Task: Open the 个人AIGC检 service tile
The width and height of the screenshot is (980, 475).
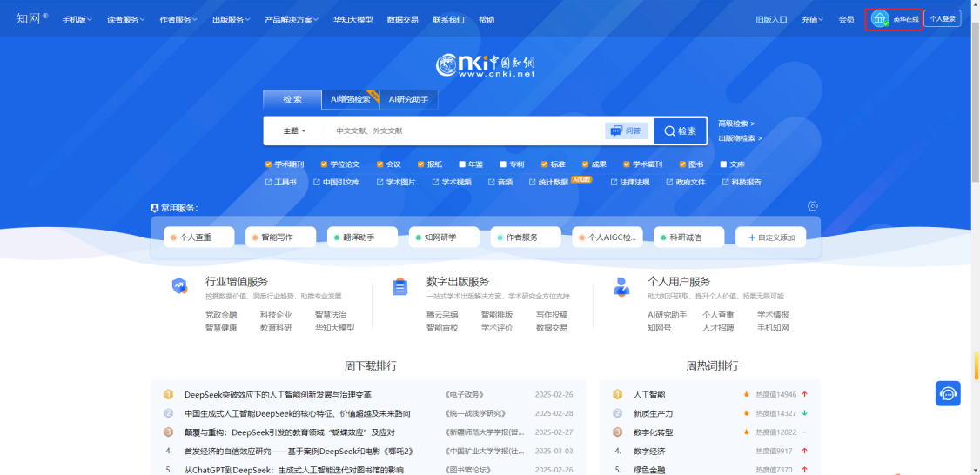Action: pos(607,237)
